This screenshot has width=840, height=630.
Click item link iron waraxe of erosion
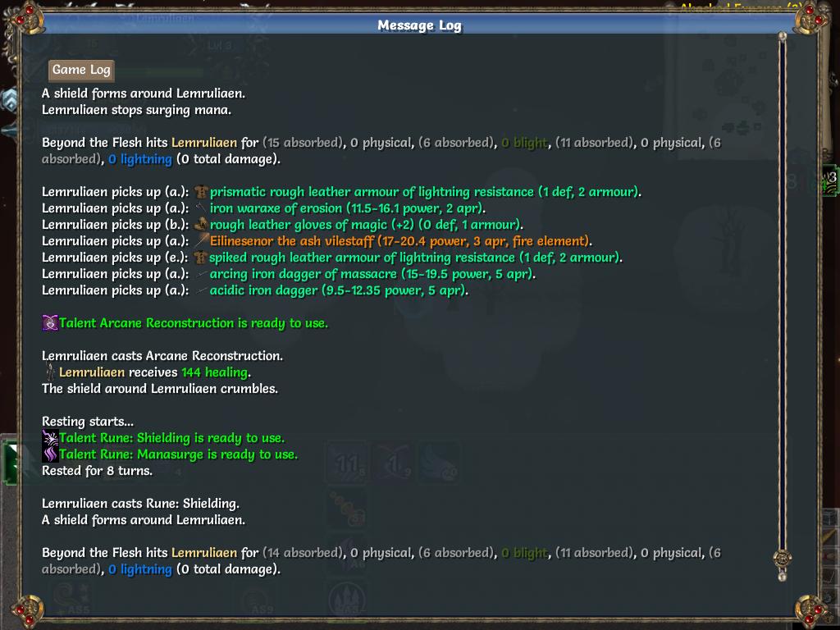point(347,208)
